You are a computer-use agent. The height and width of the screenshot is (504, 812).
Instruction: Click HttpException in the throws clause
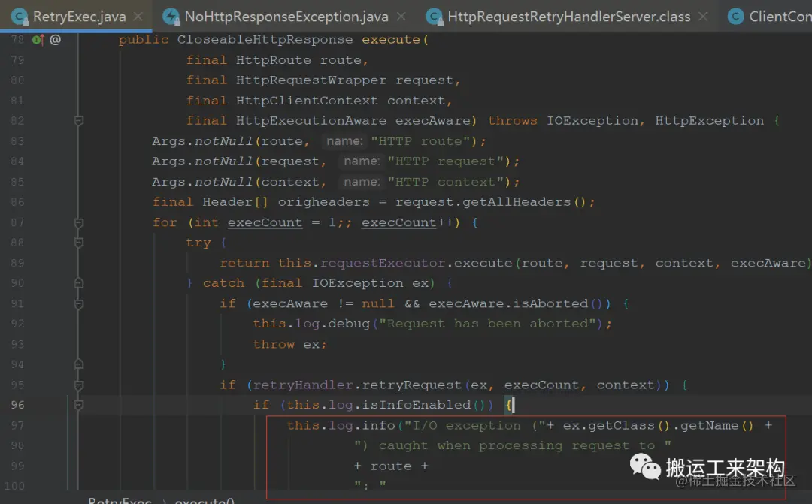tap(709, 121)
